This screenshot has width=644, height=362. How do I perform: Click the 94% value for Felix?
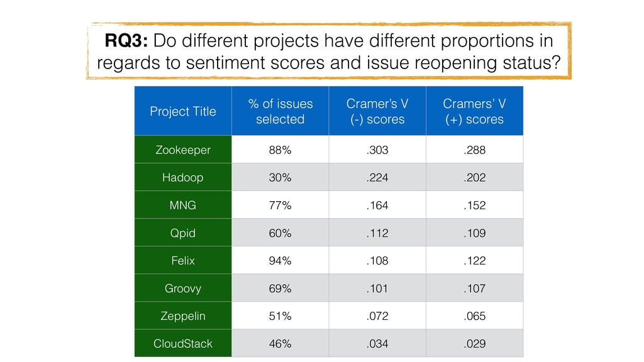(280, 260)
